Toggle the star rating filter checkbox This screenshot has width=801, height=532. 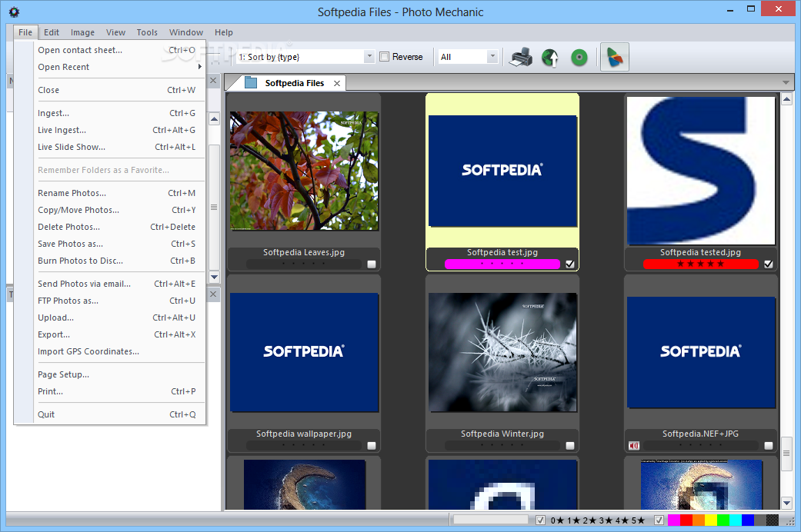click(x=540, y=520)
